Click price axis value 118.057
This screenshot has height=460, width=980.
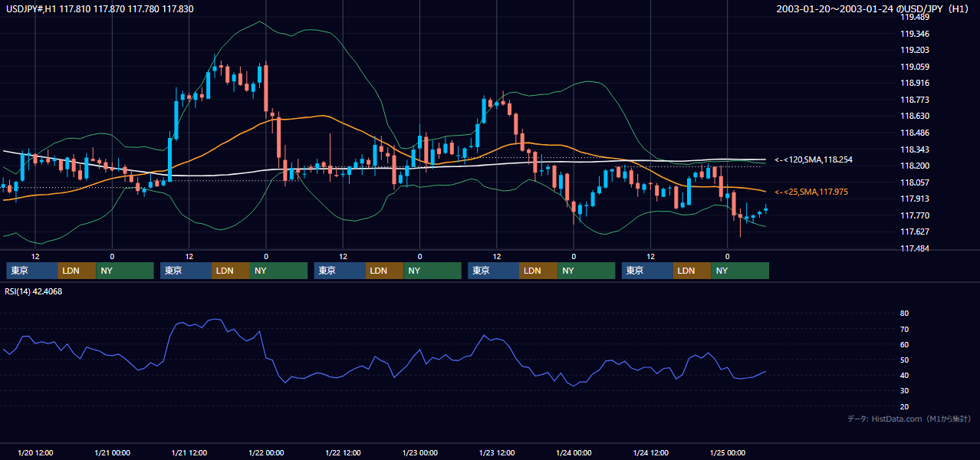tap(914, 182)
